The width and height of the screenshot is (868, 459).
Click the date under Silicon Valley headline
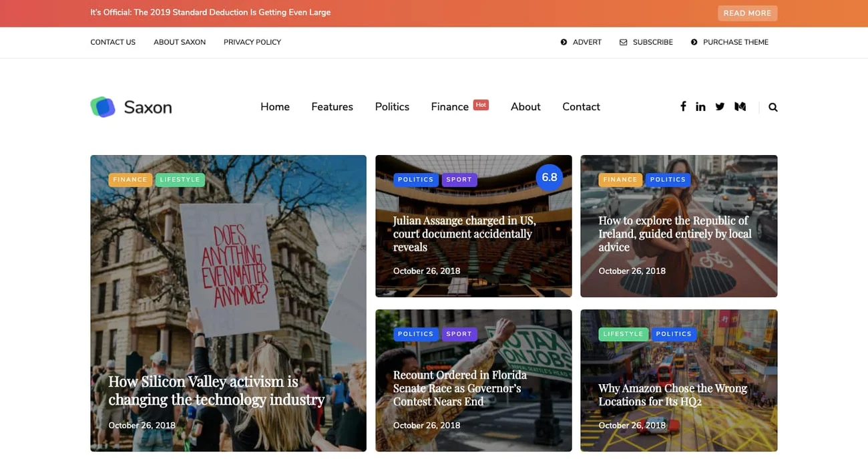[x=142, y=426]
